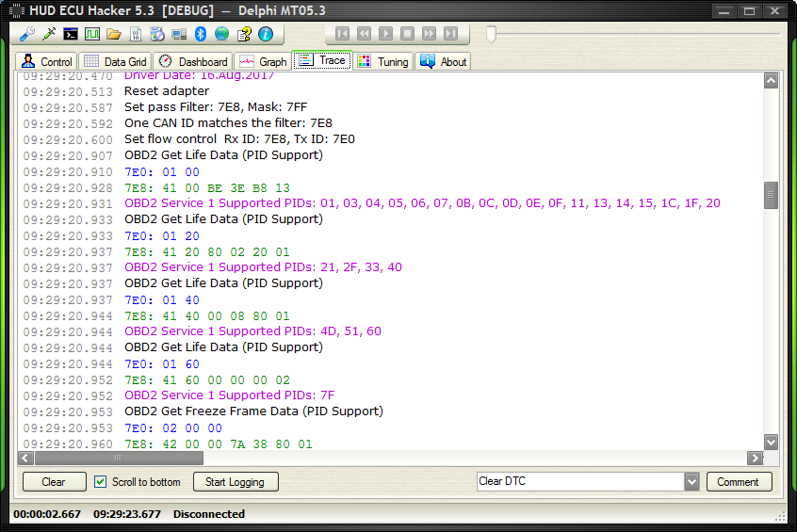Click the Comment button
The height and width of the screenshot is (532, 797).
(739, 482)
